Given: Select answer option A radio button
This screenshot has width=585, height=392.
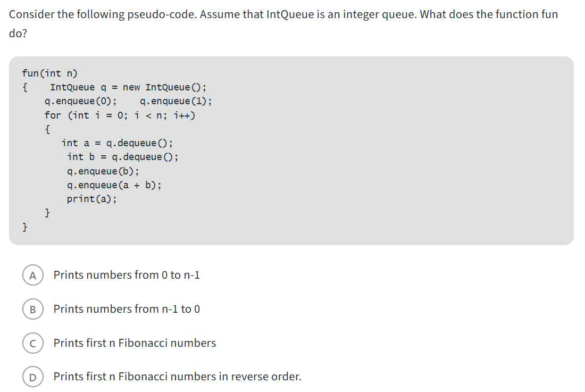Looking at the screenshot, I should [x=32, y=275].
